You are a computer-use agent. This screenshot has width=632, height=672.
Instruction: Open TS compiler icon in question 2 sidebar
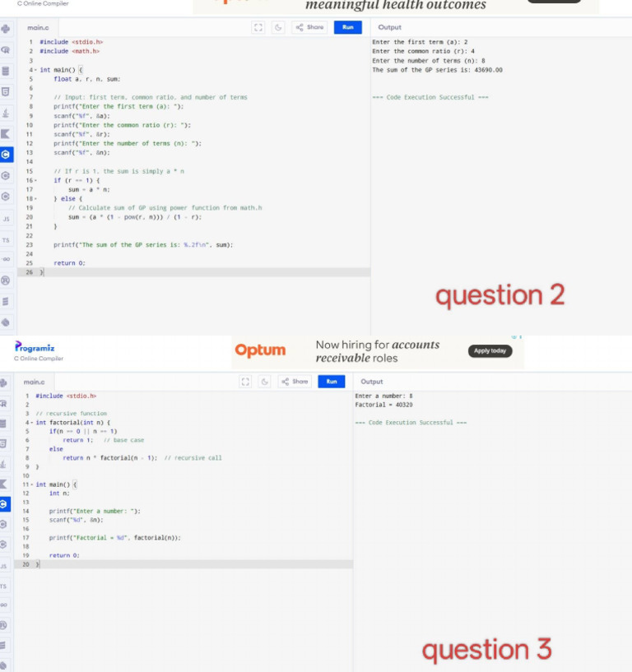[6, 240]
